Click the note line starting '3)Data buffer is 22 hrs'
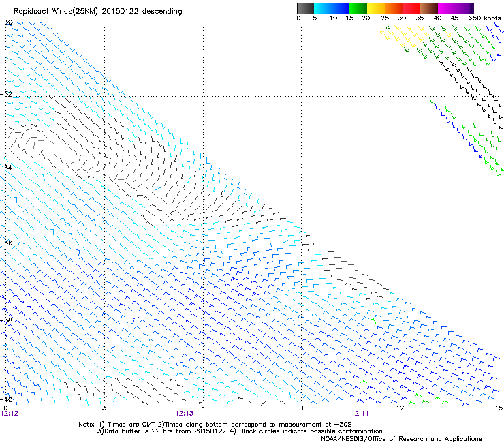This screenshot has height=443, width=504. pos(240,431)
